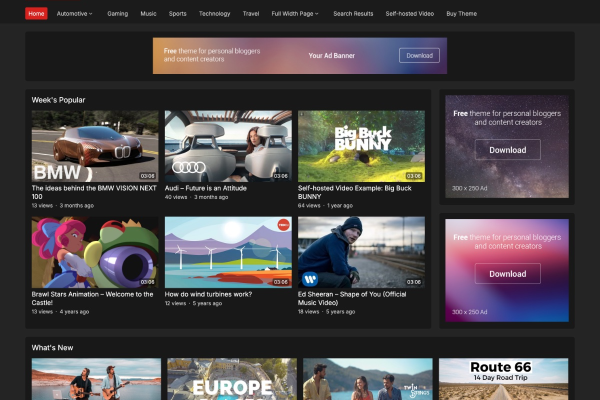Open the Technology category
The width and height of the screenshot is (600, 400).
[214, 13]
